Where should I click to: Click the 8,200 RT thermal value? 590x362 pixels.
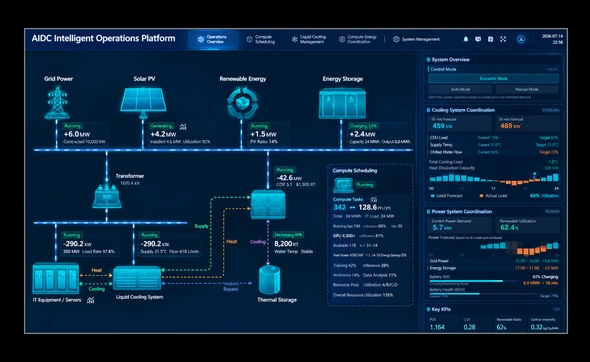tap(286, 244)
